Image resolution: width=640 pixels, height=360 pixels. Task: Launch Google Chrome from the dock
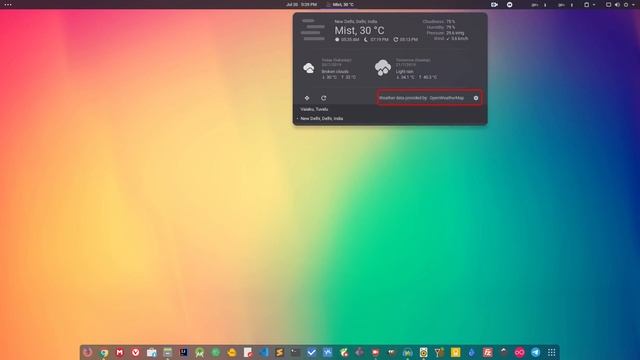pyautogui.click(x=104, y=352)
